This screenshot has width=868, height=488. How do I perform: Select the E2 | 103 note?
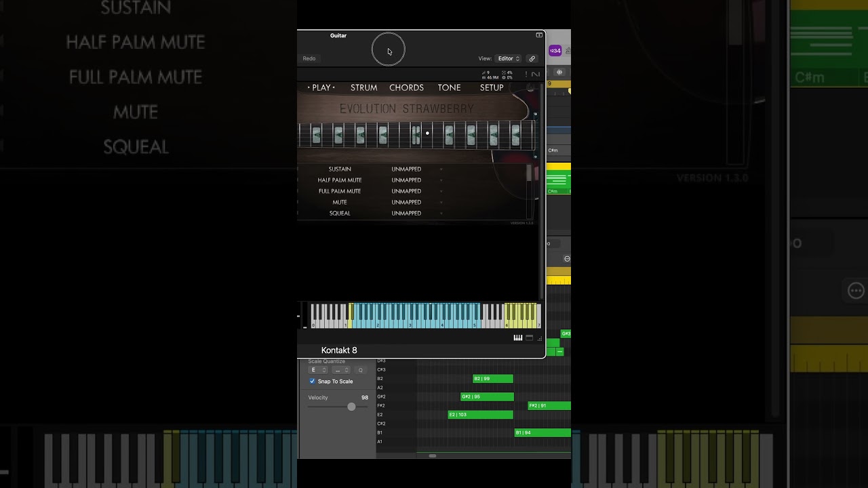pos(480,415)
